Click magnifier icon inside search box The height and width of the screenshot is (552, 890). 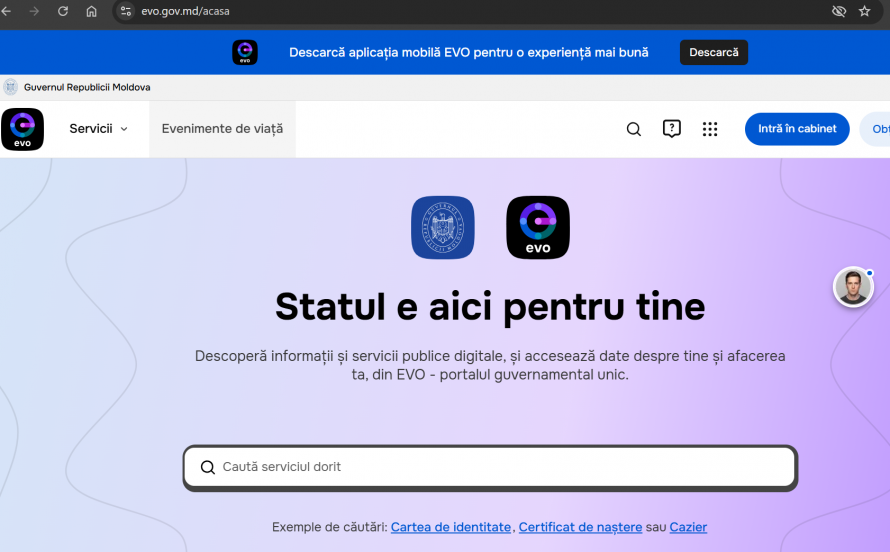pyautogui.click(x=208, y=467)
